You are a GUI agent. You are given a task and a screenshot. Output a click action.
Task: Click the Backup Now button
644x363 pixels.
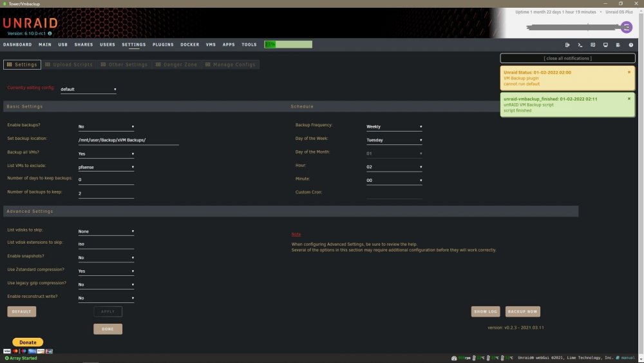point(522,311)
